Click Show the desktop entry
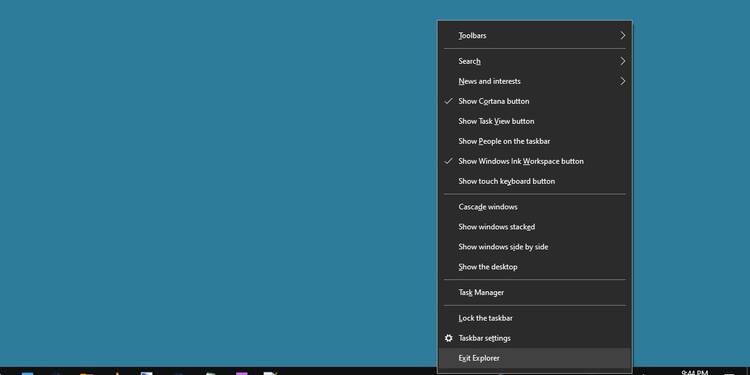The image size is (750, 375). pyautogui.click(x=535, y=267)
